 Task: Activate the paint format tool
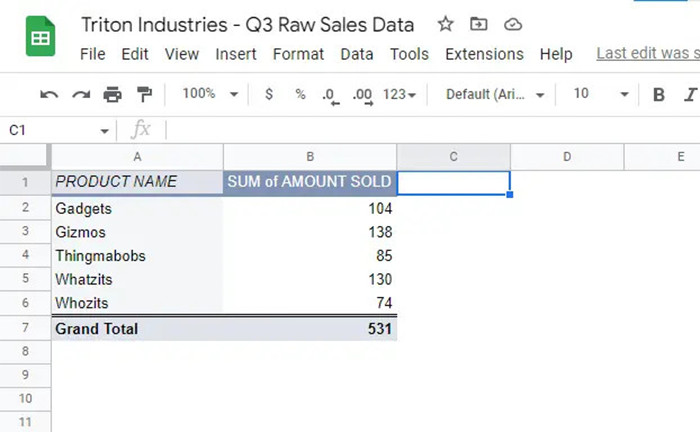[x=144, y=94]
